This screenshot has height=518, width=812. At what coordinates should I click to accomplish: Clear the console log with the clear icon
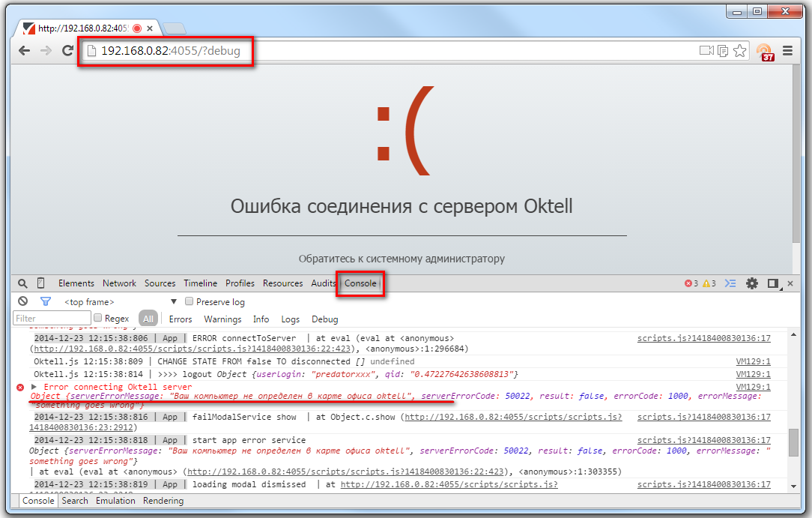pyautogui.click(x=23, y=301)
